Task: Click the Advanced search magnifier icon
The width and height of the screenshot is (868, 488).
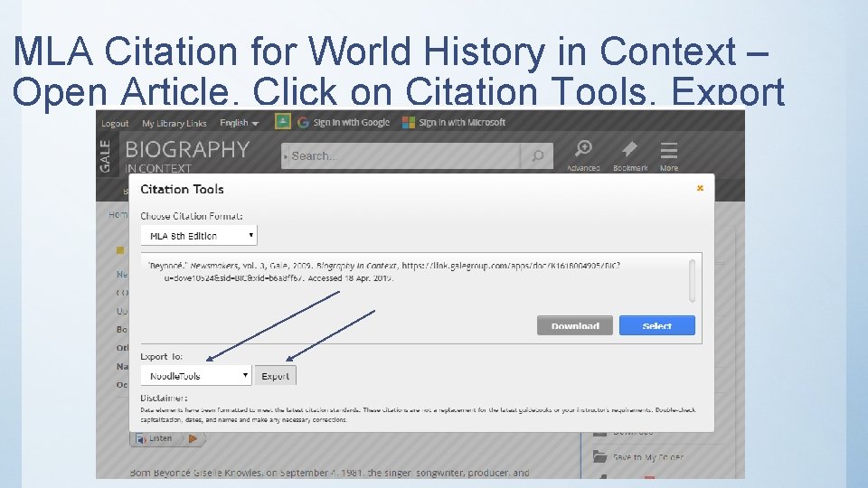Action: (583, 148)
